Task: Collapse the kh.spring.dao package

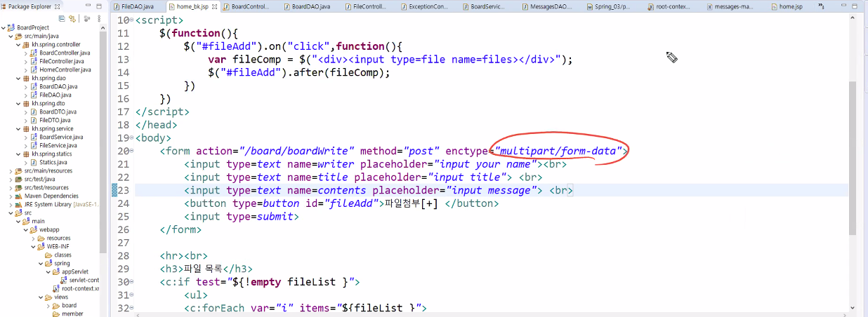Action: click(18, 78)
